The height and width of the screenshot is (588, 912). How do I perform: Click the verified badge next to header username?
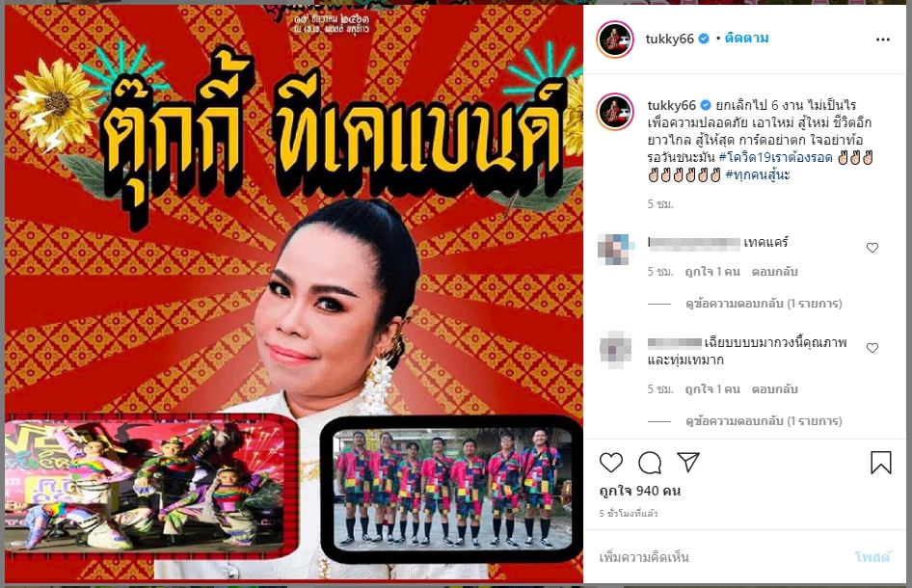coord(703,39)
